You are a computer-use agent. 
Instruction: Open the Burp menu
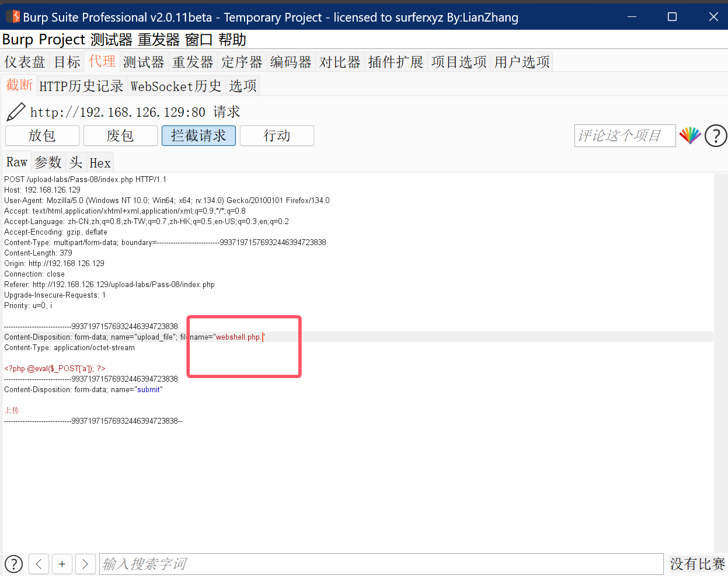pos(18,40)
